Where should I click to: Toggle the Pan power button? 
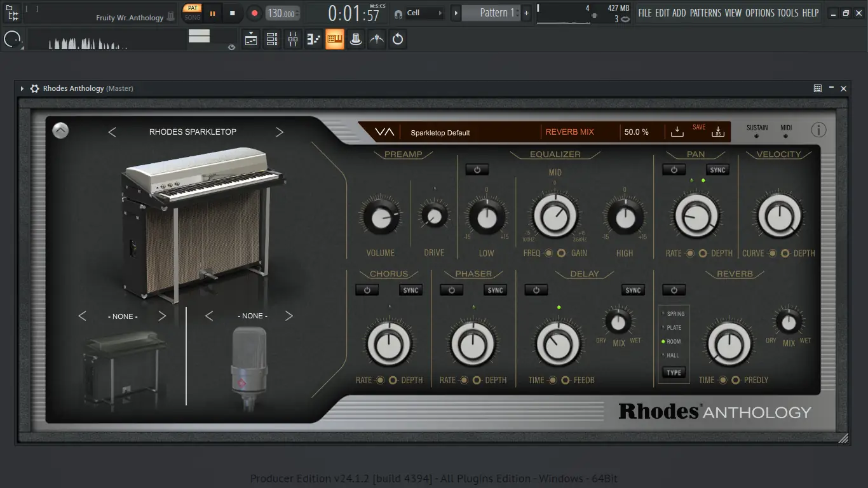click(674, 170)
